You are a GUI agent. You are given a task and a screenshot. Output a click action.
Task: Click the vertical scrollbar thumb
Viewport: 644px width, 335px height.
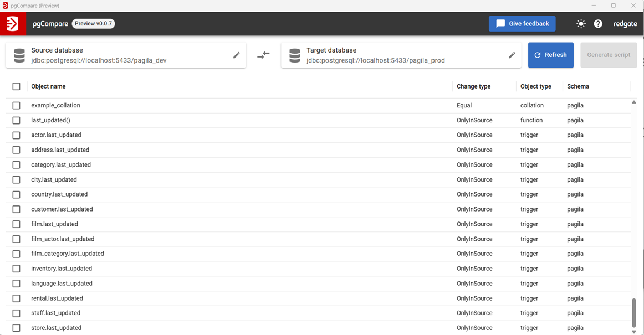(x=634, y=313)
